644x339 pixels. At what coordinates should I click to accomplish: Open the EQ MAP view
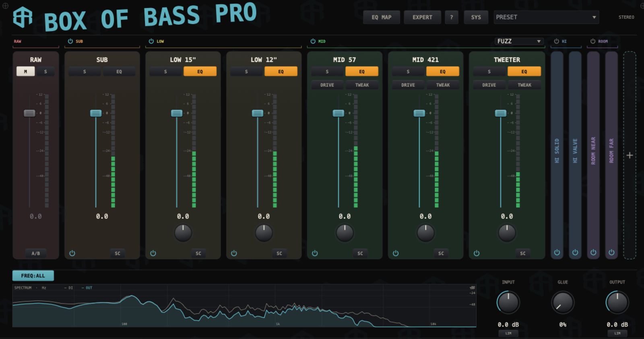click(x=382, y=17)
